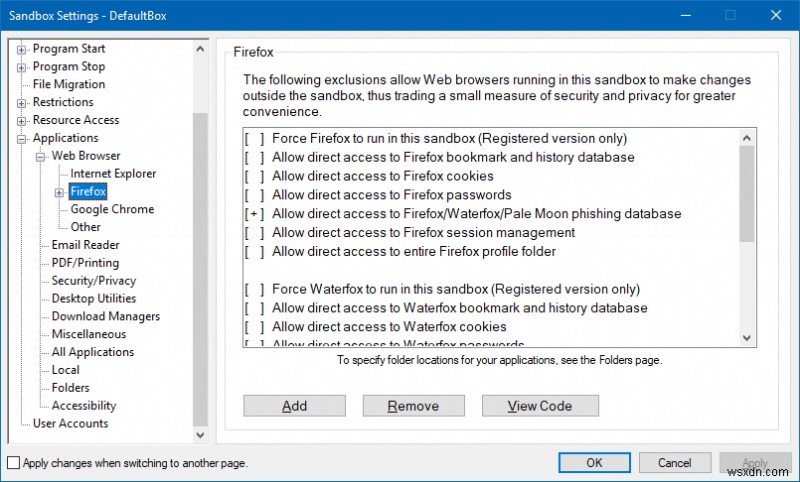Click the Add button
The width and height of the screenshot is (800, 482).
[294, 406]
